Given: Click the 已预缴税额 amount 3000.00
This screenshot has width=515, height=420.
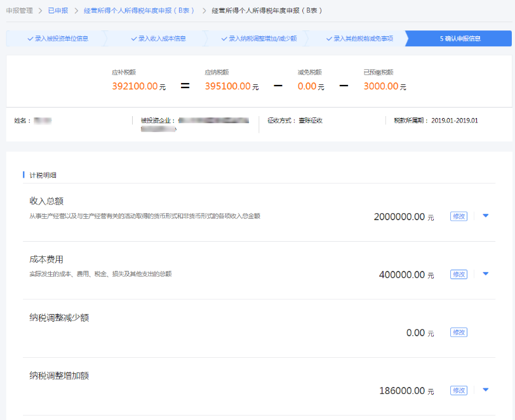Looking at the screenshot, I should click(381, 86).
